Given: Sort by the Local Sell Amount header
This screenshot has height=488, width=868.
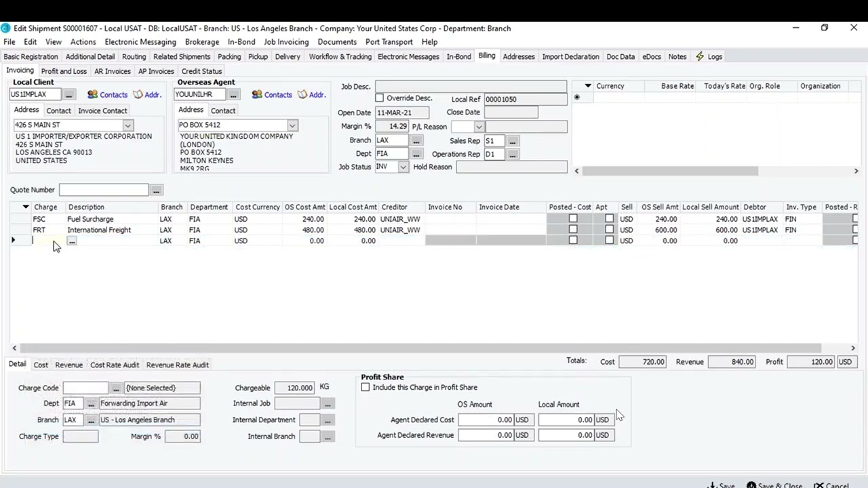Looking at the screenshot, I should (x=711, y=207).
